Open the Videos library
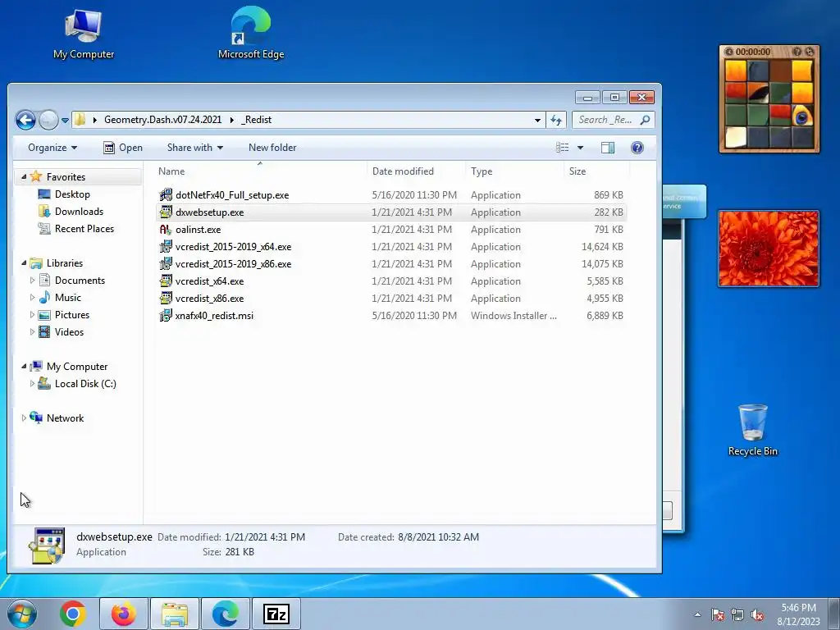Image resolution: width=840 pixels, height=630 pixels. (x=69, y=332)
